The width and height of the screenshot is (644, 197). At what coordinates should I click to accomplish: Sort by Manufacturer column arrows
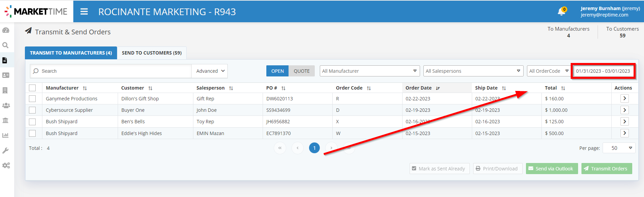tap(85, 88)
